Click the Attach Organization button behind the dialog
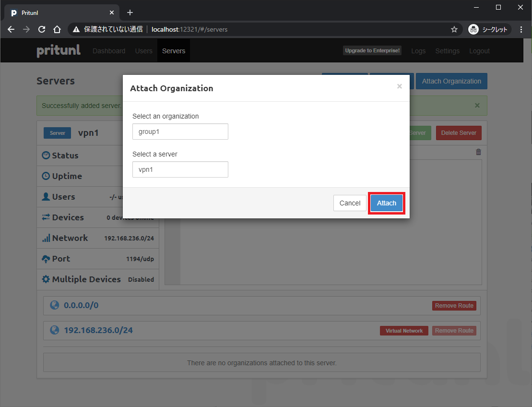The width and height of the screenshot is (532, 407). tap(451, 81)
